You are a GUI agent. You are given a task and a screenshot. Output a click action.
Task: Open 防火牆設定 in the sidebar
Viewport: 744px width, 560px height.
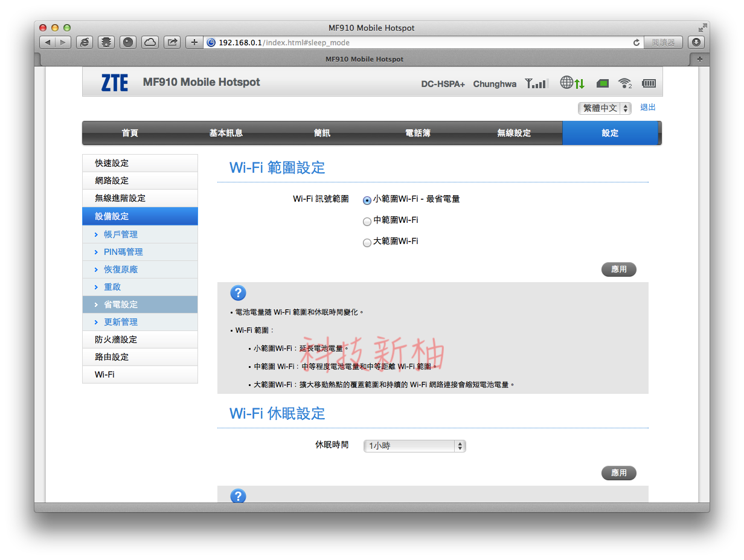[x=140, y=340]
